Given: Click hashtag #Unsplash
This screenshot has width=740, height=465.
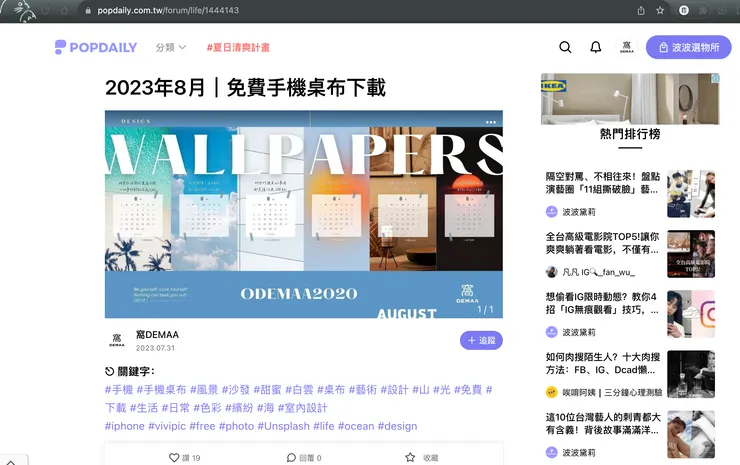Looking at the screenshot, I should 284,426.
